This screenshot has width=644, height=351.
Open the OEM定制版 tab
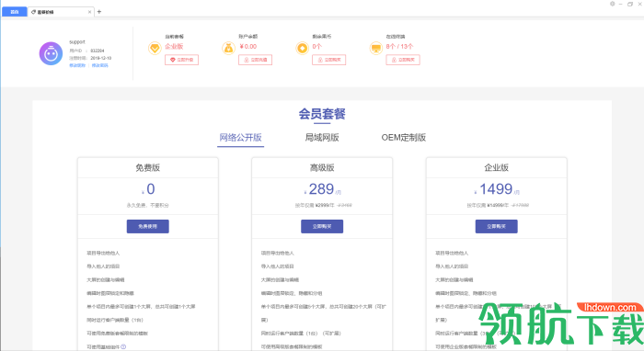[404, 137]
